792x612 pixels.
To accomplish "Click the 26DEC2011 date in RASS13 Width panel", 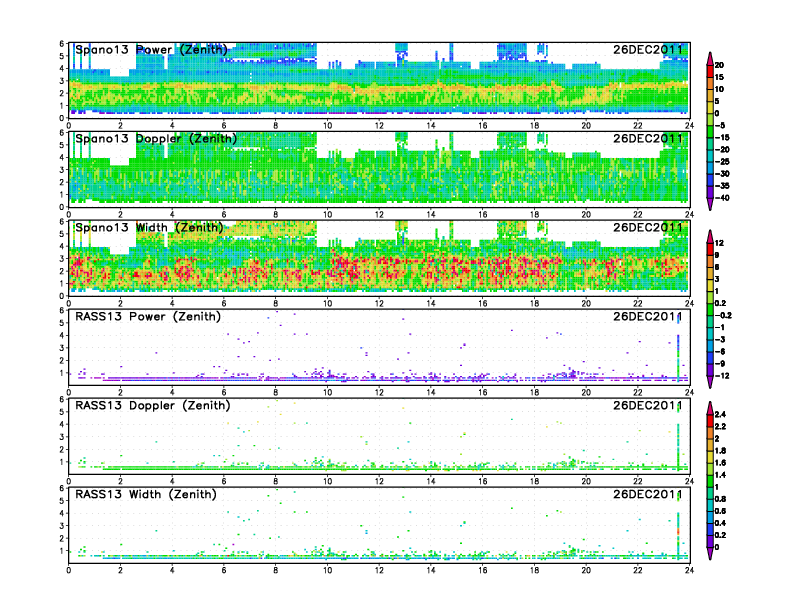I will pos(648,494).
